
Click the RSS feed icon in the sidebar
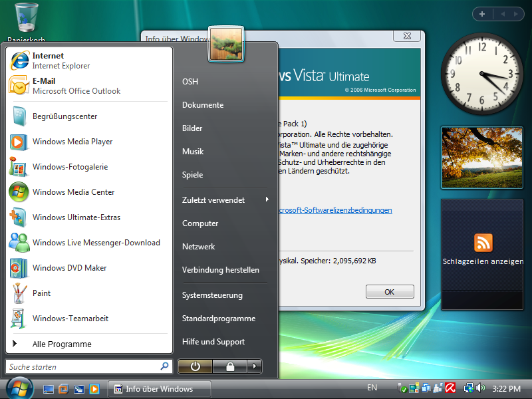pyautogui.click(x=483, y=242)
